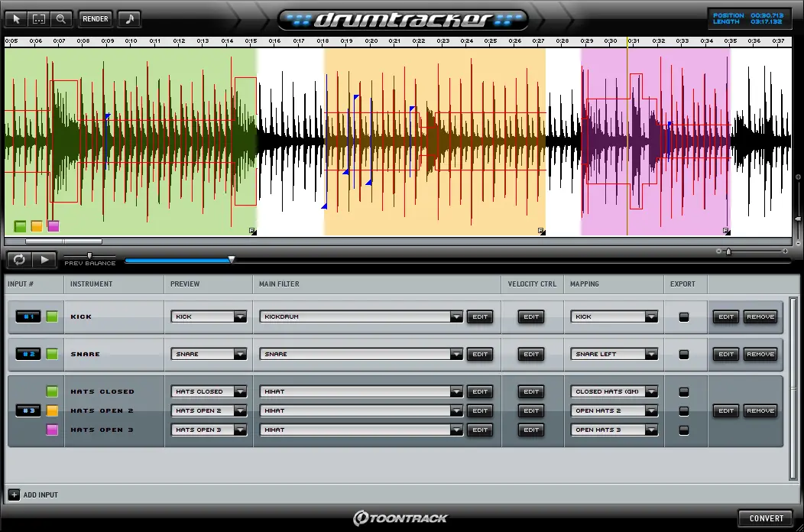Click the pink region marker in waveform

53,226
